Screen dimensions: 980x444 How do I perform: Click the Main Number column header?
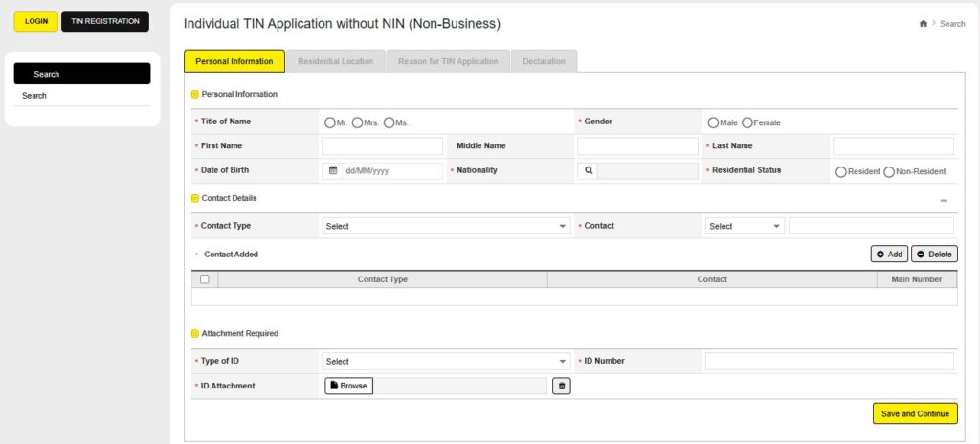point(917,279)
